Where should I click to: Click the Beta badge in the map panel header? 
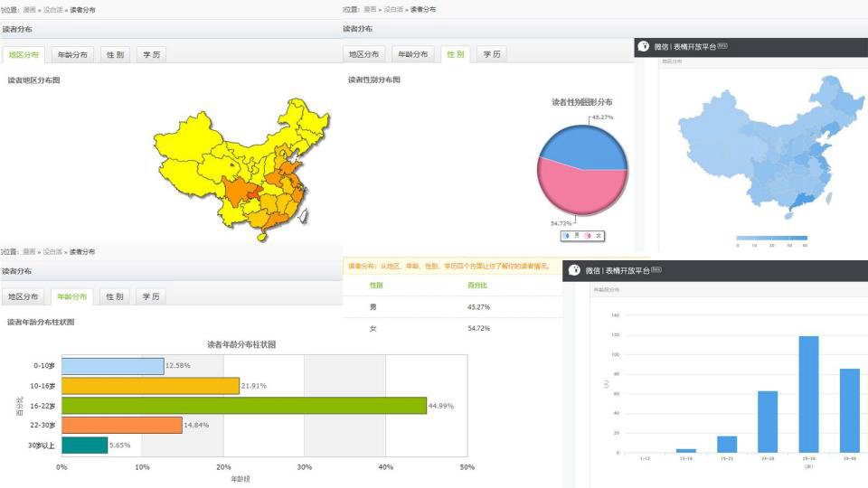[722, 46]
